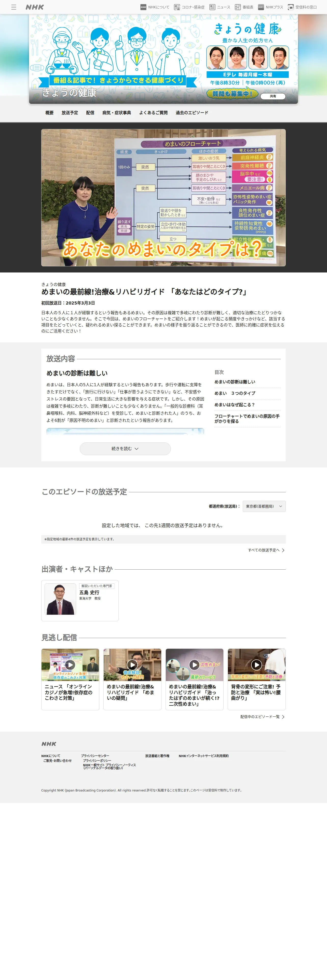Select the 初回放送日：2025年3月3日 text
The height and width of the screenshot is (980, 327).
pyautogui.click(x=68, y=303)
